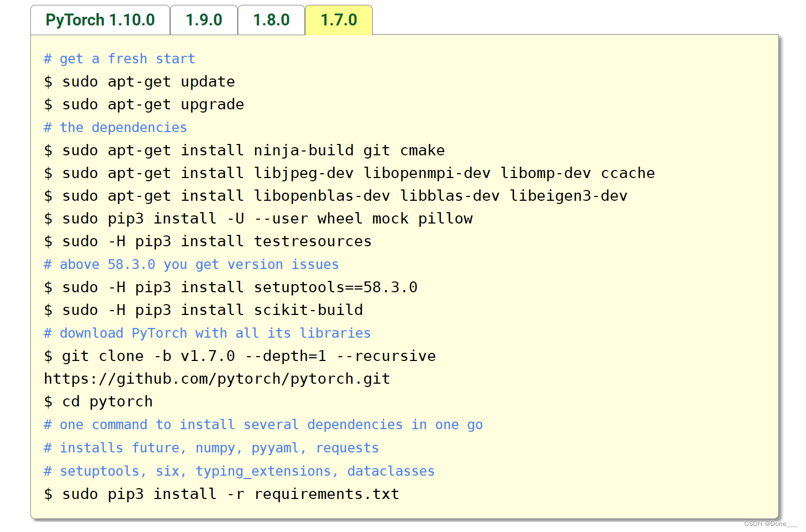
Task: Click the 'sudo apt-get upgrade' command line
Action: (x=144, y=104)
